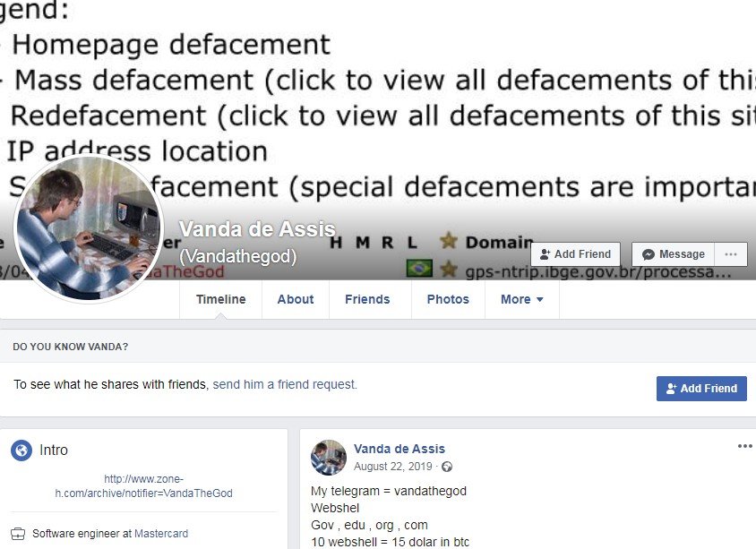
Task: Click the 'My telegram = vandathegod' post line
Action: point(389,491)
